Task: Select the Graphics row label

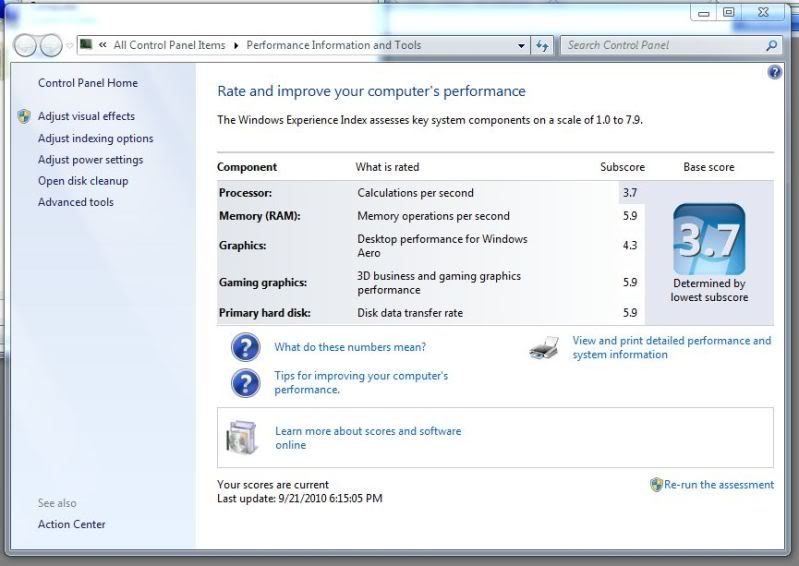Action: coord(243,246)
